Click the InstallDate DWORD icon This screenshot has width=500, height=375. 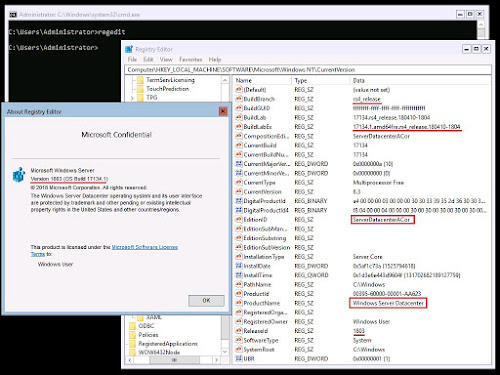239,266
